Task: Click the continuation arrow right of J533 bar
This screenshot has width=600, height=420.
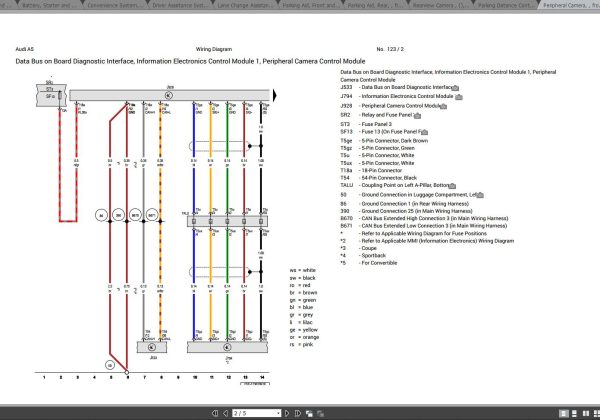Action: click(x=274, y=95)
